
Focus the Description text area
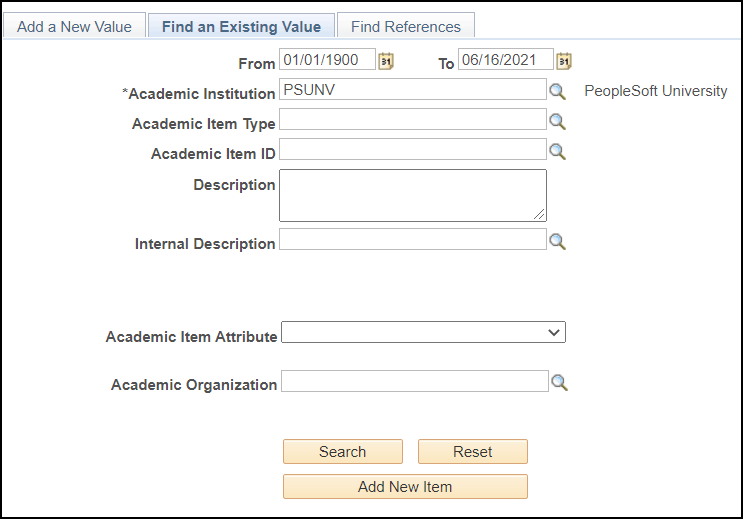pos(412,195)
